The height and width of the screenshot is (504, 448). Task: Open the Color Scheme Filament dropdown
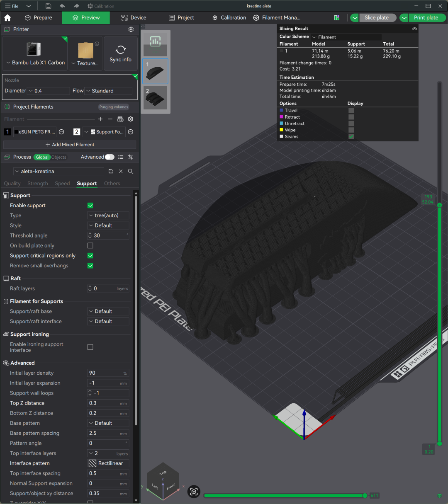point(346,37)
